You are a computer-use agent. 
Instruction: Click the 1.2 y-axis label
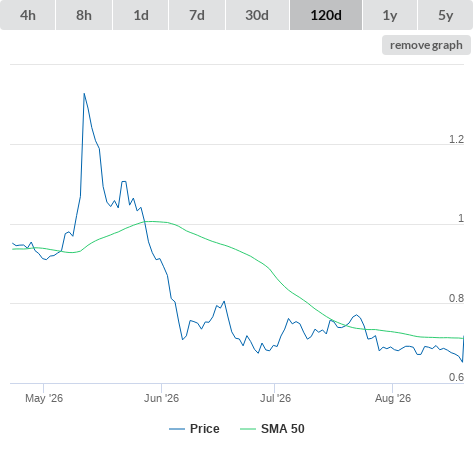(456, 139)
